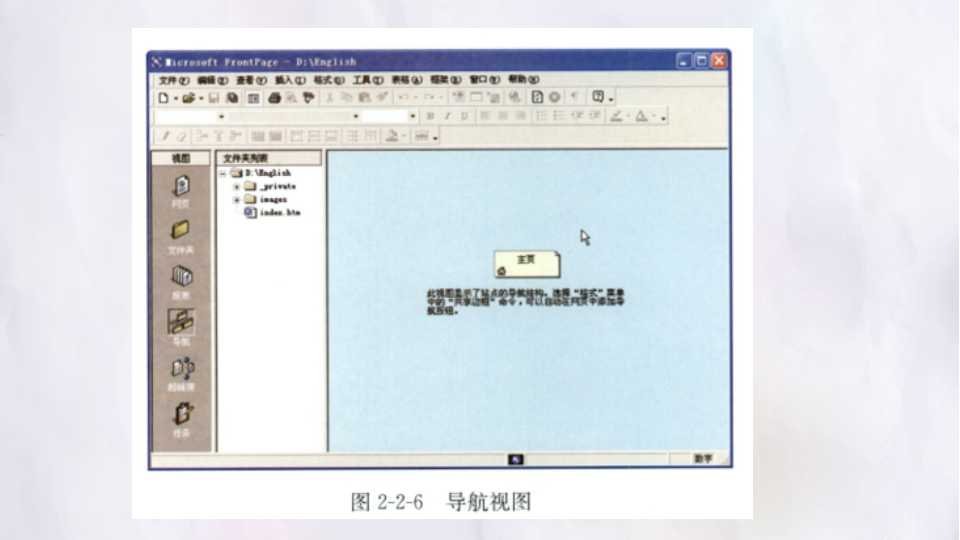The image size is (960, 540).
Task: Collapse the D:\English root folder
Action: point(223,174)
